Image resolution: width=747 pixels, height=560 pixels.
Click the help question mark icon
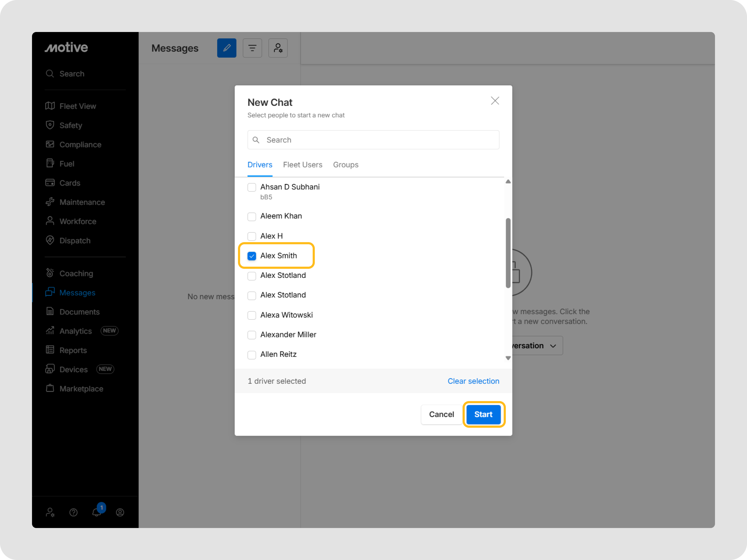(x=73, y=513)
